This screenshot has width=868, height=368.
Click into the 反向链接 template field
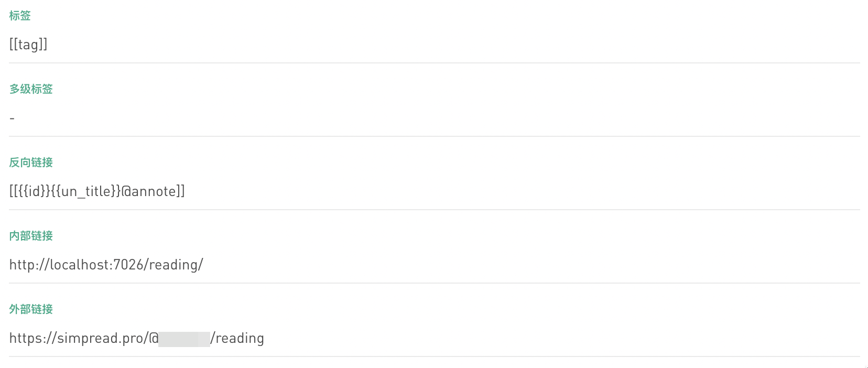(434, 191)
